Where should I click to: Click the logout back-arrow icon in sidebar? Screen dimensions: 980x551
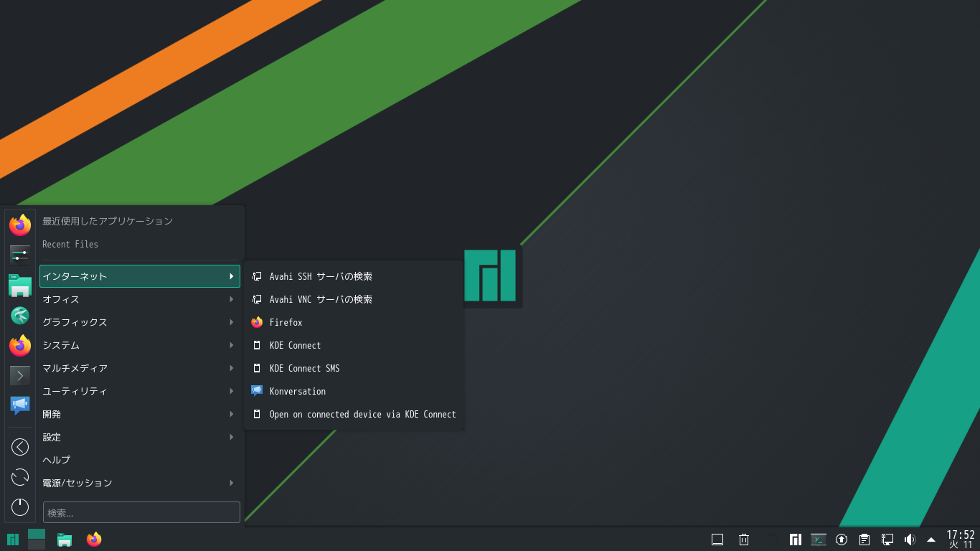(x=20, y=447)
